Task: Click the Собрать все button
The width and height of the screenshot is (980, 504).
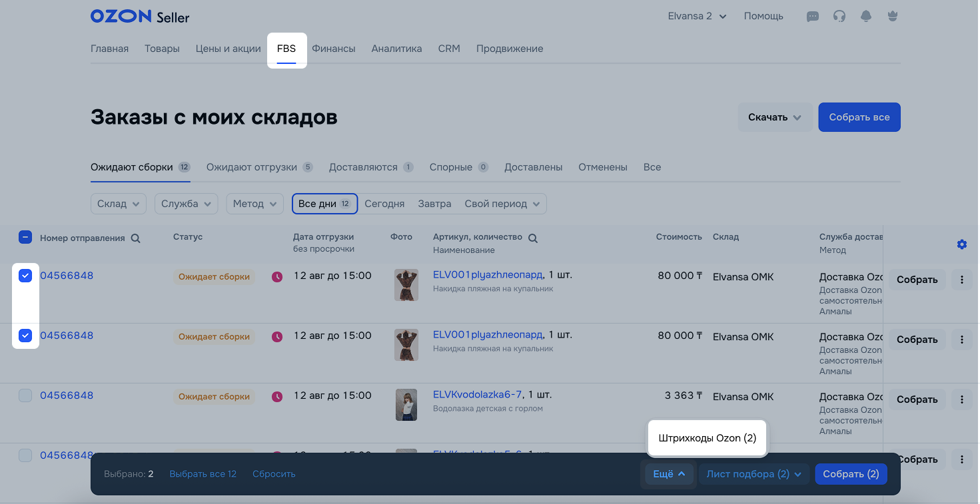Action: 859,117
